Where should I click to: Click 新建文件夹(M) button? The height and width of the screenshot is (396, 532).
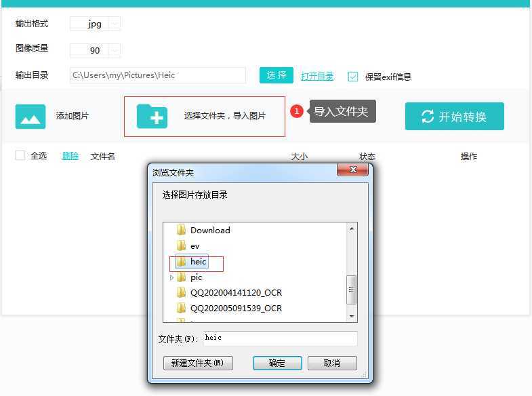tap(198, 363)
